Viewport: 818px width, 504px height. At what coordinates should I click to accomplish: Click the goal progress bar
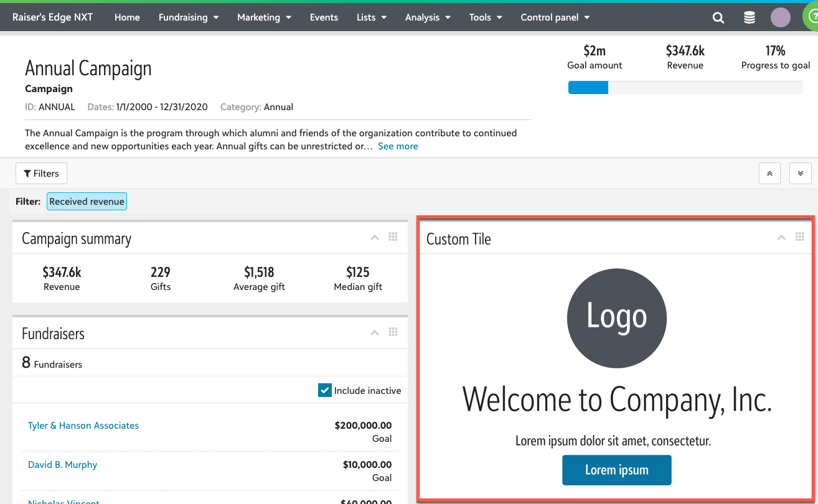coord(685,88)
